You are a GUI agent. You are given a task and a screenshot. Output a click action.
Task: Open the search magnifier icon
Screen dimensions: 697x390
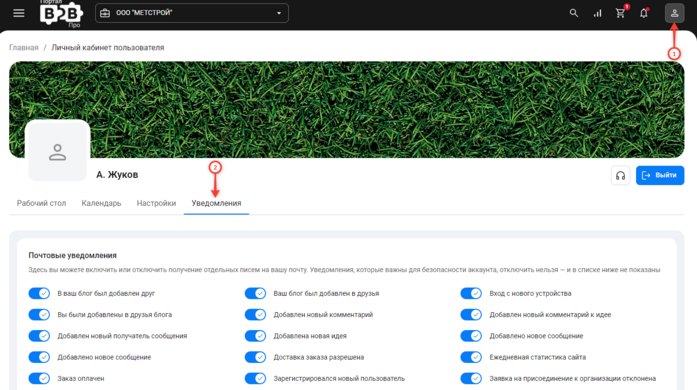[x=574, y=13]
